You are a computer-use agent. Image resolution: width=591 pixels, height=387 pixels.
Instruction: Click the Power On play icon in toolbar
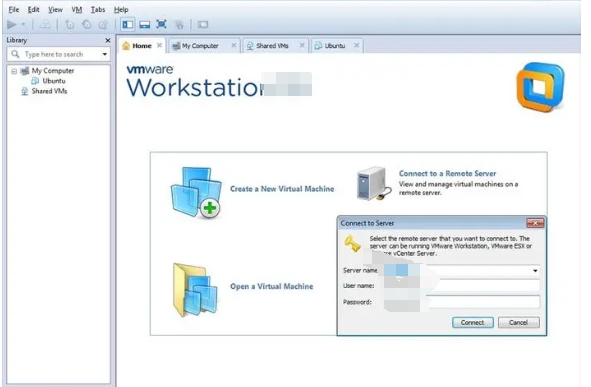point(12,25)
